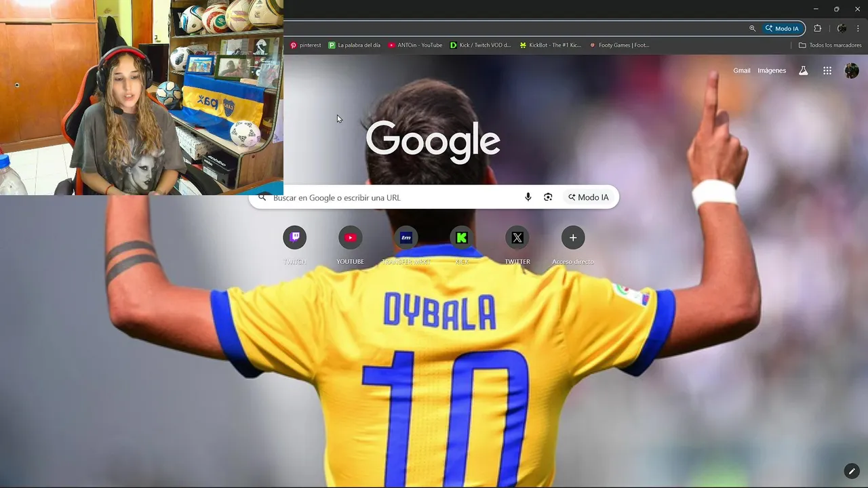Image resolution: width=868 pixels, height=488 pixels.
Task: Open Kick / Twitch VOD bookmark
Action: [x=481, y=45]
